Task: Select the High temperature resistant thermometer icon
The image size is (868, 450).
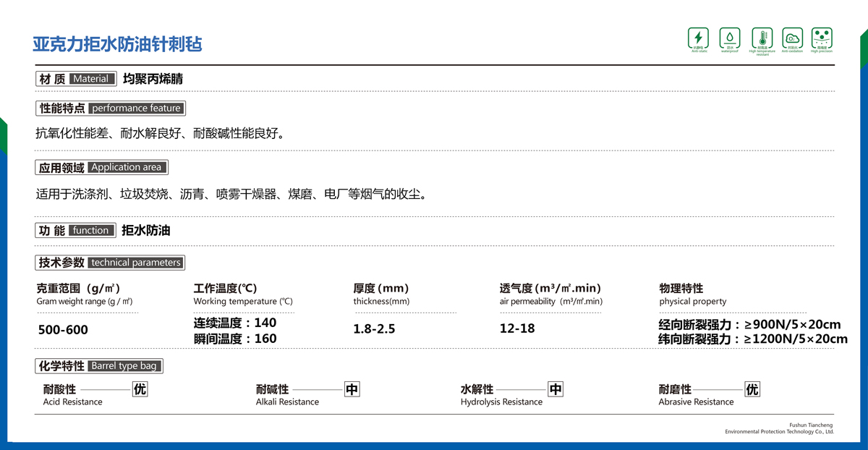Action: point(762,38)
